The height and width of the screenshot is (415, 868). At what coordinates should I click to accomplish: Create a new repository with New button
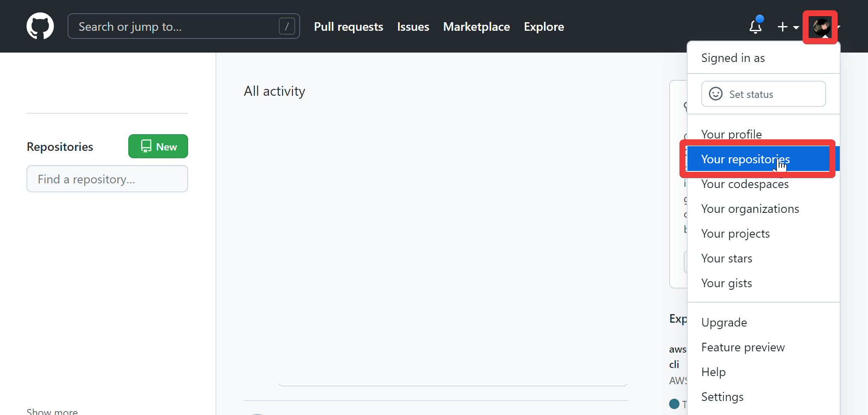coord(158,147)
